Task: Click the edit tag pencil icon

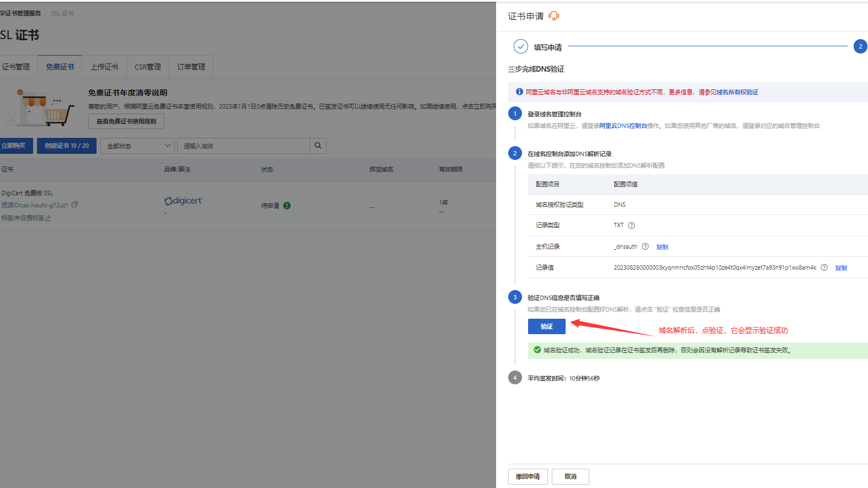Action: click(49, 218)
